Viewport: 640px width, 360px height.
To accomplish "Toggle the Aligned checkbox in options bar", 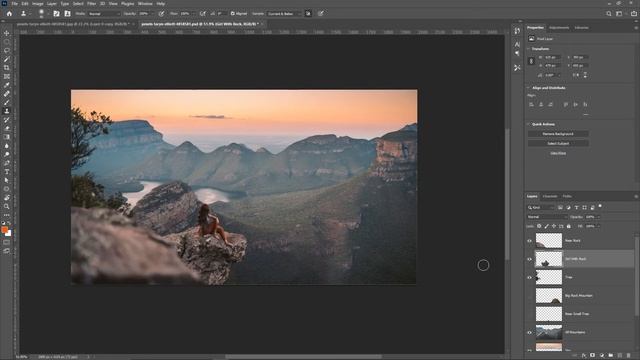I will pos(232,13).
